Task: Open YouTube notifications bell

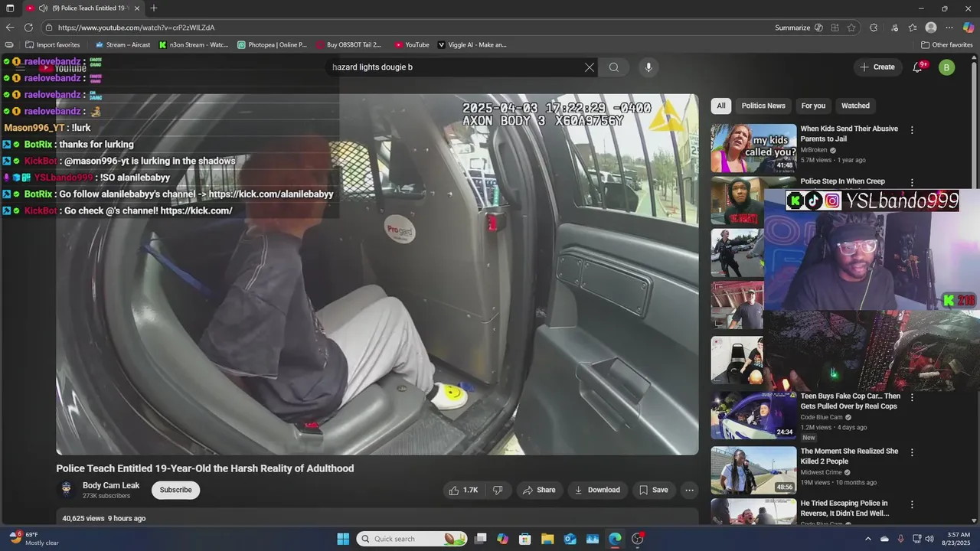Action: coord(917,67)
